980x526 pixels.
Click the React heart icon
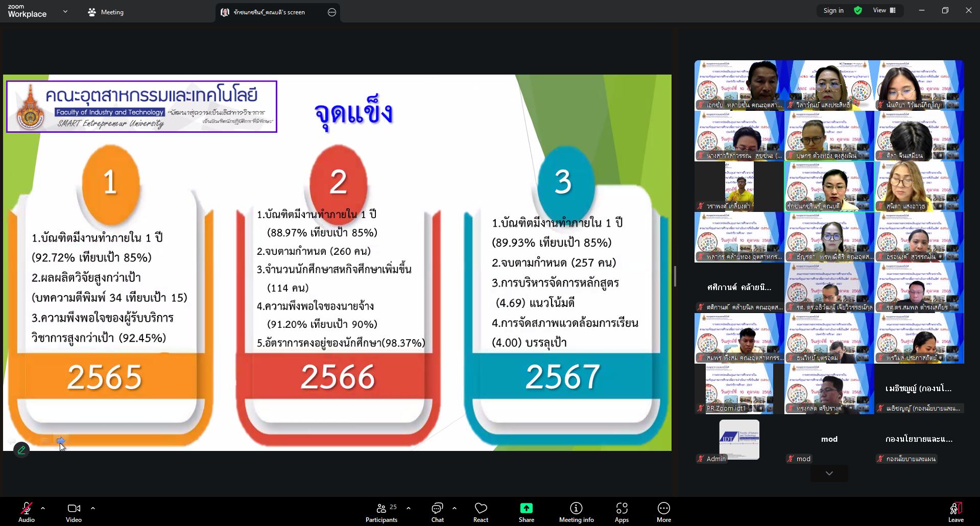click(x=481, y=512)
